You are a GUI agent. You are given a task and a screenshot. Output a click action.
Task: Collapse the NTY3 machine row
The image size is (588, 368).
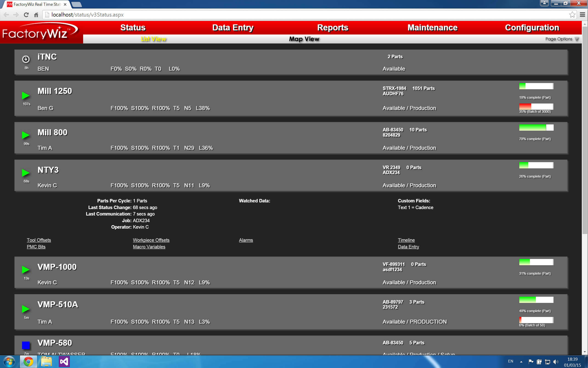point(291,175)
